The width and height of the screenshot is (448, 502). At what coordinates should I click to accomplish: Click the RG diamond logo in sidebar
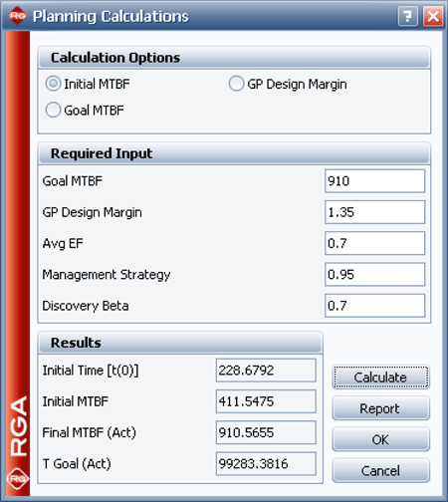tap(18, 478)
